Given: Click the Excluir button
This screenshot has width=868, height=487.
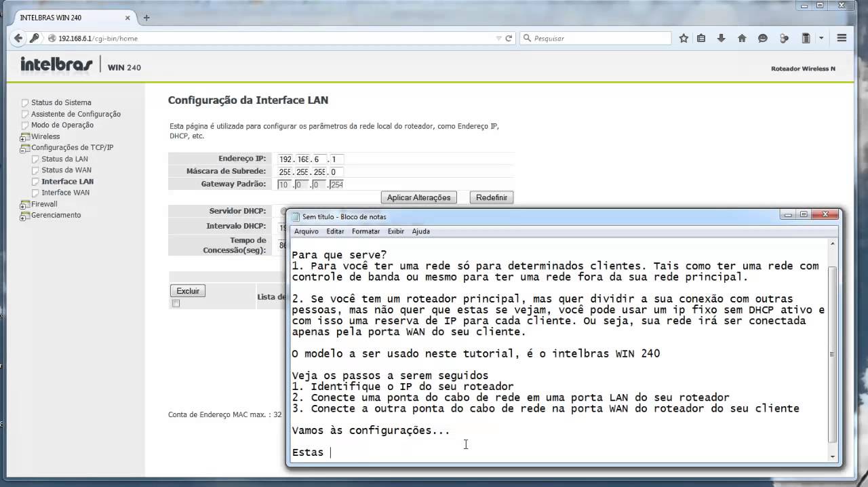Looking at the screenshot, I should click(x=188, y=291).
